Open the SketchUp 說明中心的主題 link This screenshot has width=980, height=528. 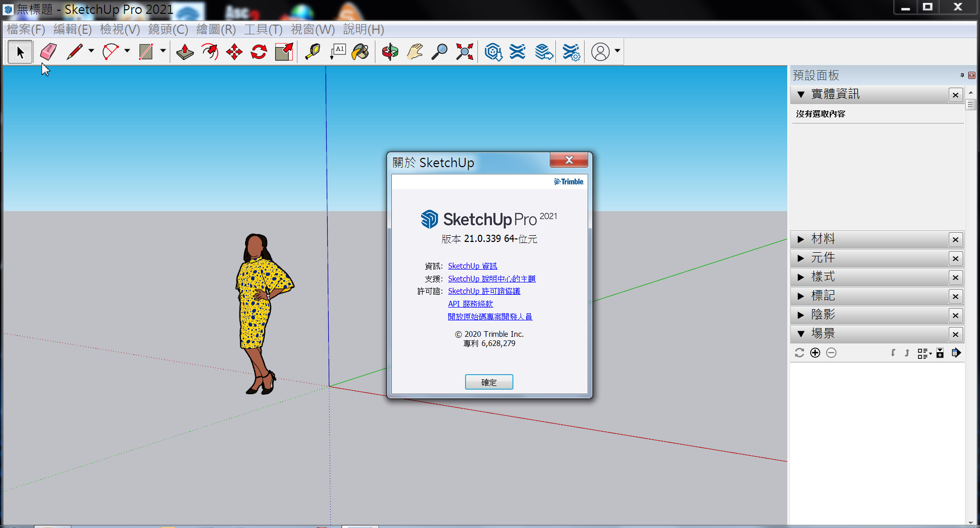click(x=492, y=279)
